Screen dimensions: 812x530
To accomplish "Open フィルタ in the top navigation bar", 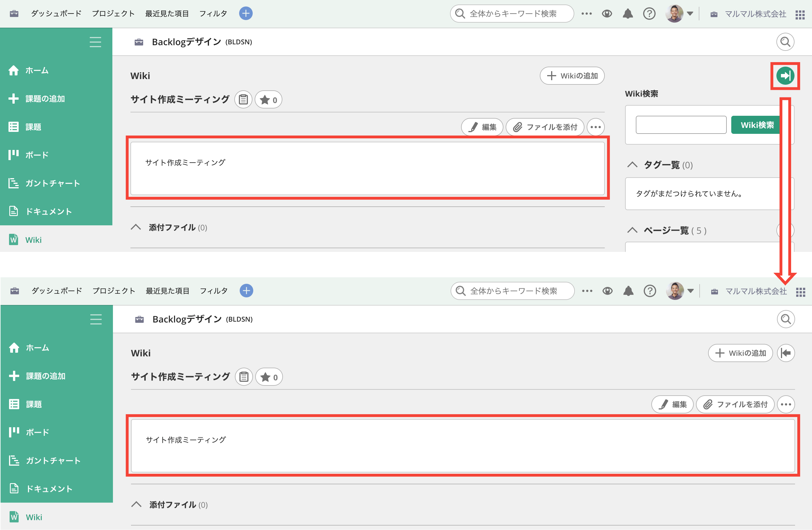I will [x=213, y=14].
